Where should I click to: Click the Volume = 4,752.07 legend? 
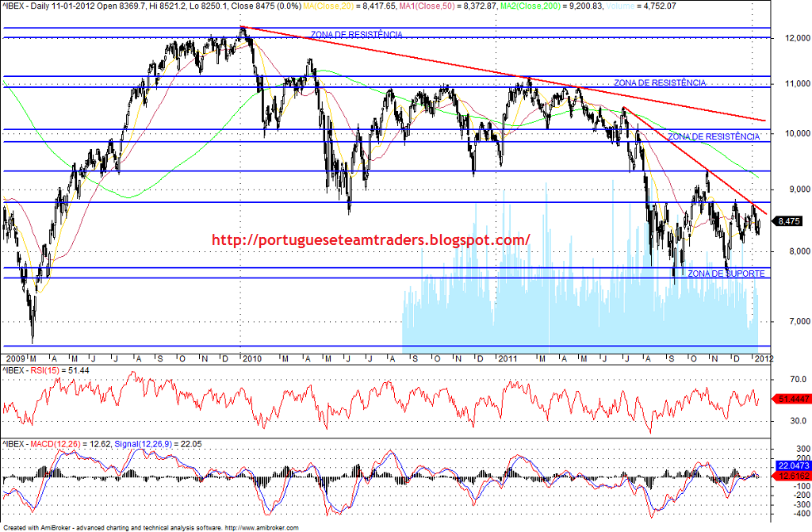[x=641, y=6]
